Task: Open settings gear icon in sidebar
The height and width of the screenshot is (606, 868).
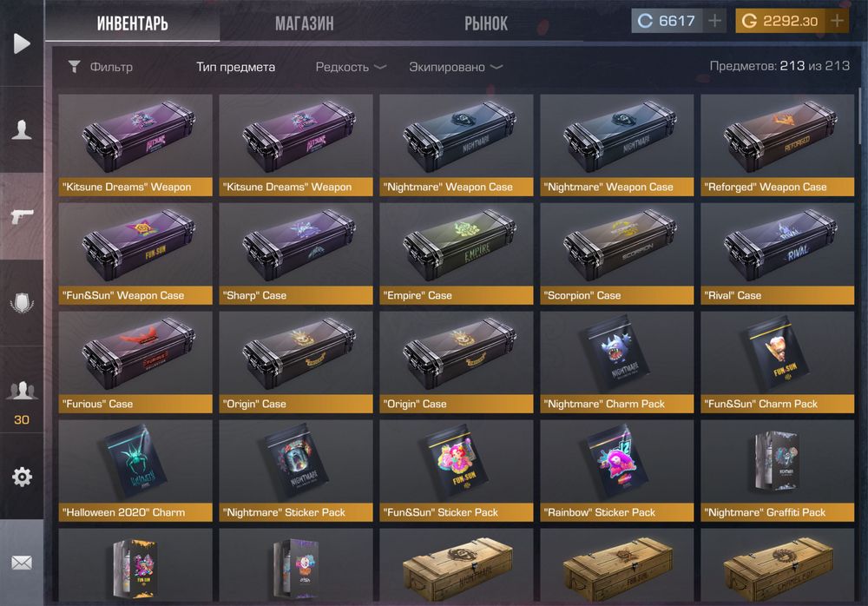Action: (x=23, y=477)
